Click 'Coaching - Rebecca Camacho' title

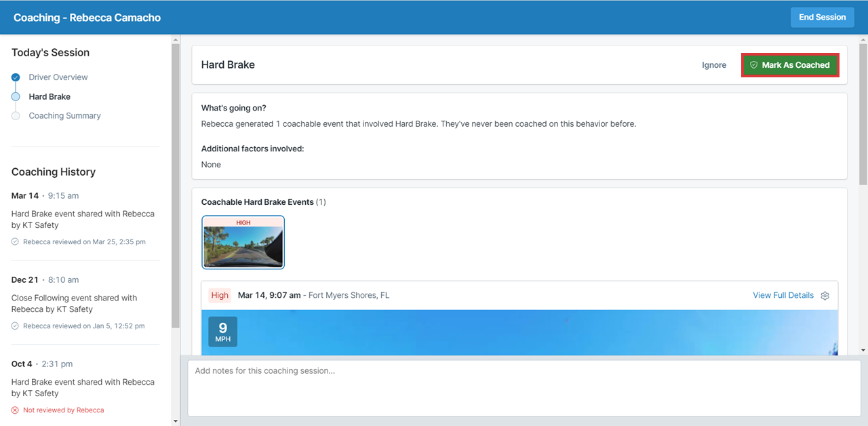(x=87, y=18)
